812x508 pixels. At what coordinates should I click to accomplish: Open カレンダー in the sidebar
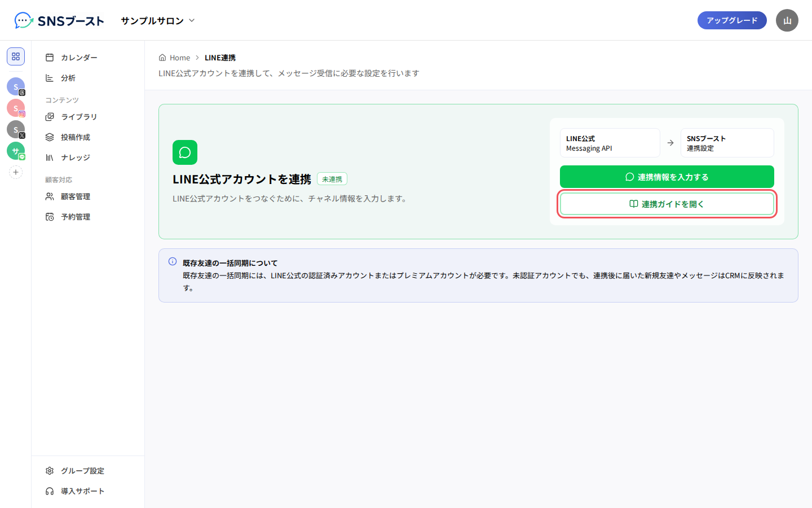(x=88, y=58)
